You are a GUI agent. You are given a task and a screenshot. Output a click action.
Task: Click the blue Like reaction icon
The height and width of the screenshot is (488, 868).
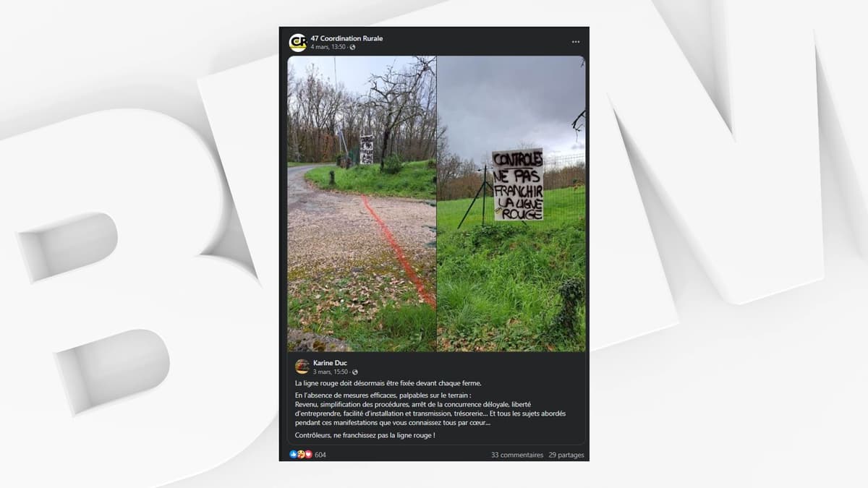point(293,455)
